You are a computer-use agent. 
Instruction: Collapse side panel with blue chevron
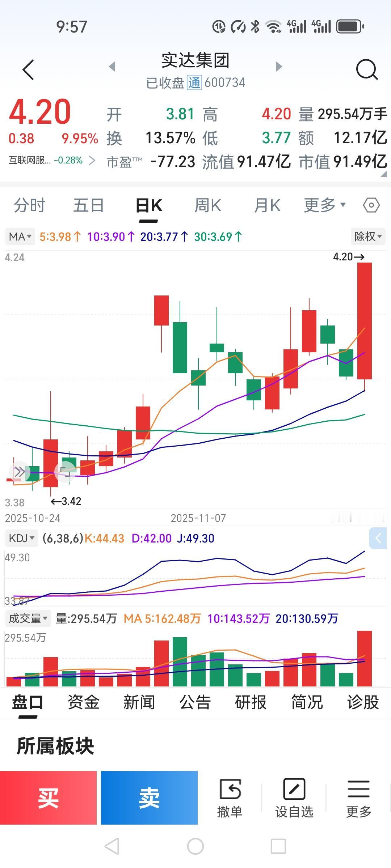pos(378,538)
